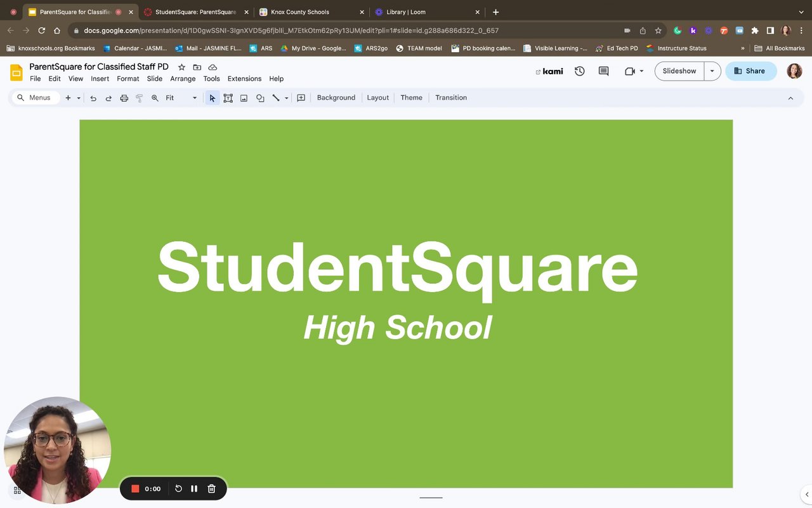Switch to the Knox County Schools tab
This screenshot has height=508, width=812.
click(x=311, y=12)
